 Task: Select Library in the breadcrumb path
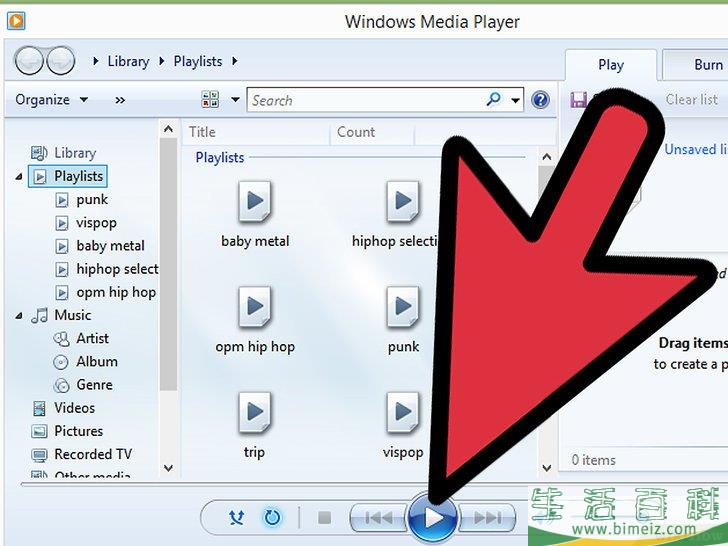click(128, 61)
